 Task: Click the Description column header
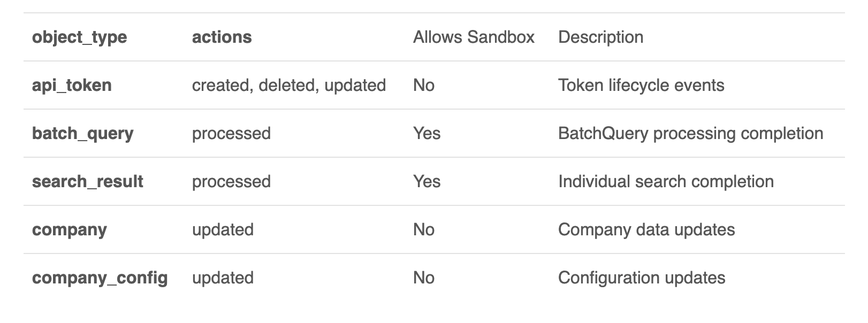[601, 37]
